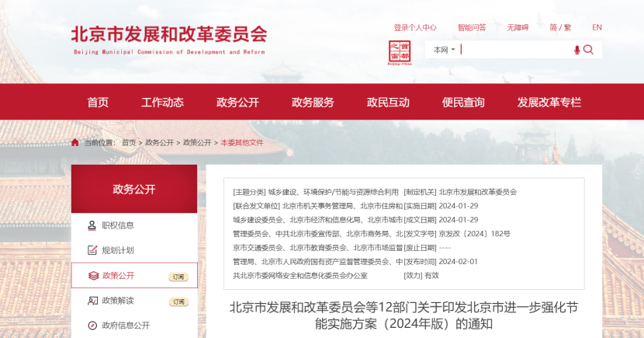
Task: Click into the site search text field
Action: point(514,50)
